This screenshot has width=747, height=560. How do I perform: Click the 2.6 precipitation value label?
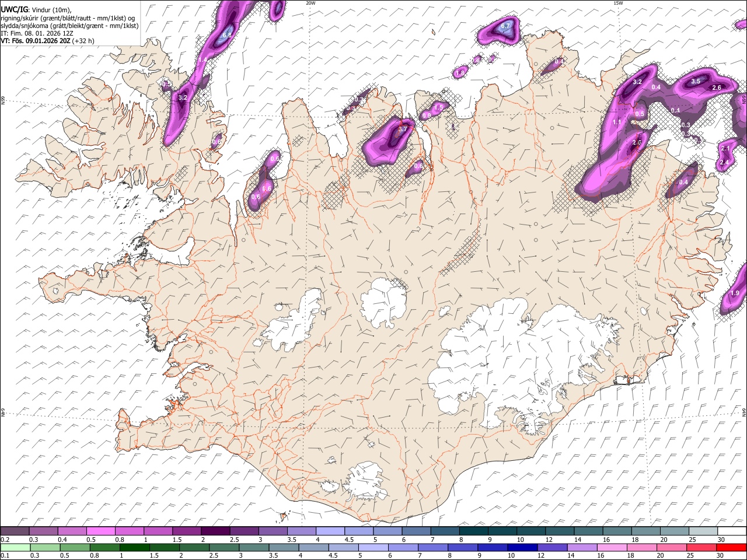click(x=717, y=87)
